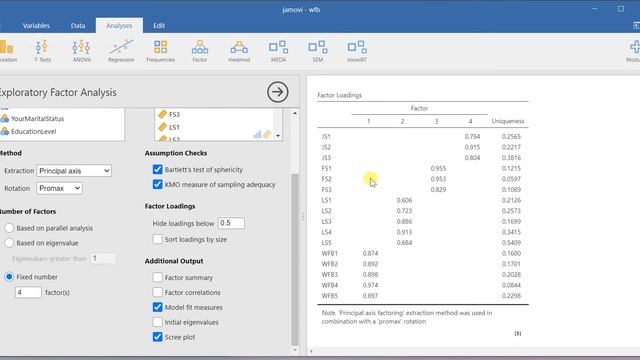Uncheck Model fit measures
The height and width of the screenshot is (360, 640).
pyautogui.click(x=157, y=307)
